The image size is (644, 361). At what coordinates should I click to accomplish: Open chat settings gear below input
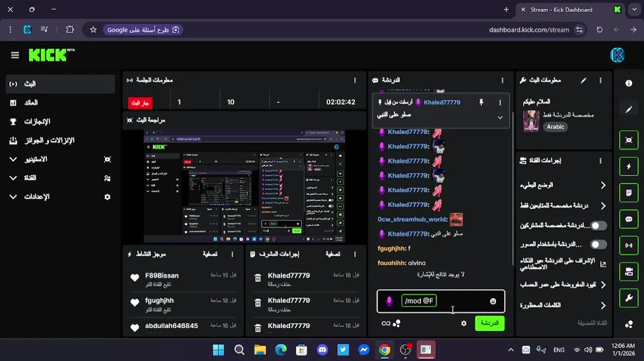pyautogui.click(x=464, y=323)
